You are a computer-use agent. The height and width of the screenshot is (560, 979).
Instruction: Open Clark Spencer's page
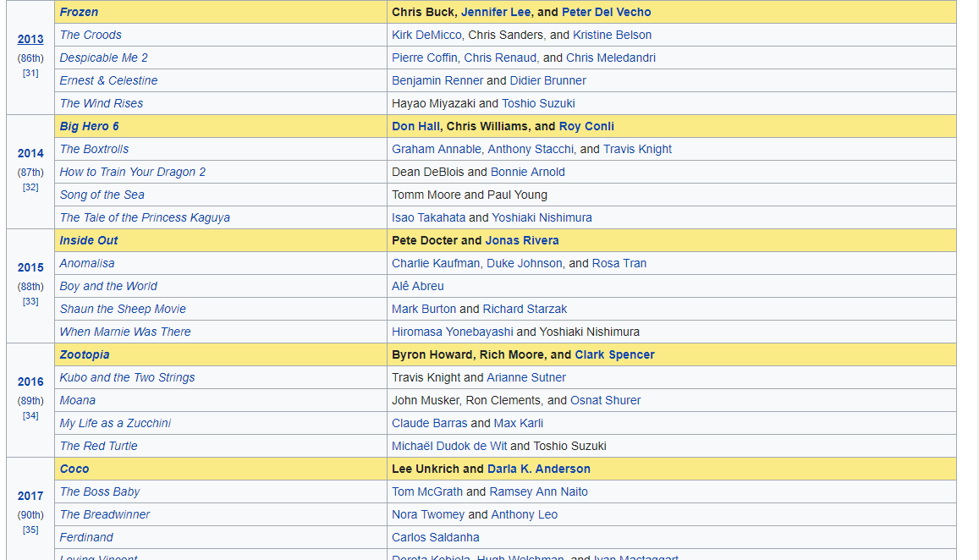click(x=614, y=354)
